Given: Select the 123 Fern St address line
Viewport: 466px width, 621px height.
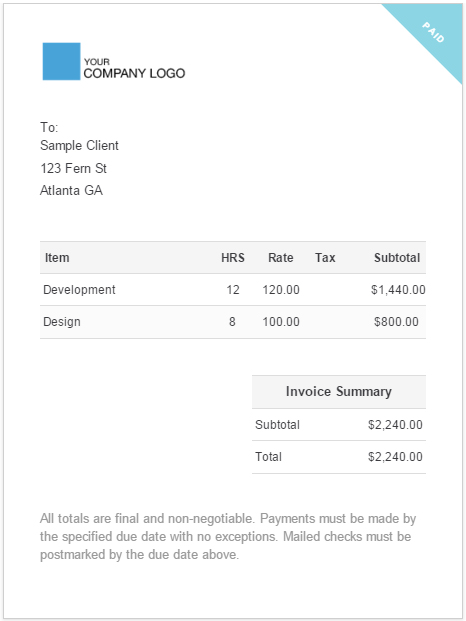Looking at the screenshot, I should (x=74, y=168).
